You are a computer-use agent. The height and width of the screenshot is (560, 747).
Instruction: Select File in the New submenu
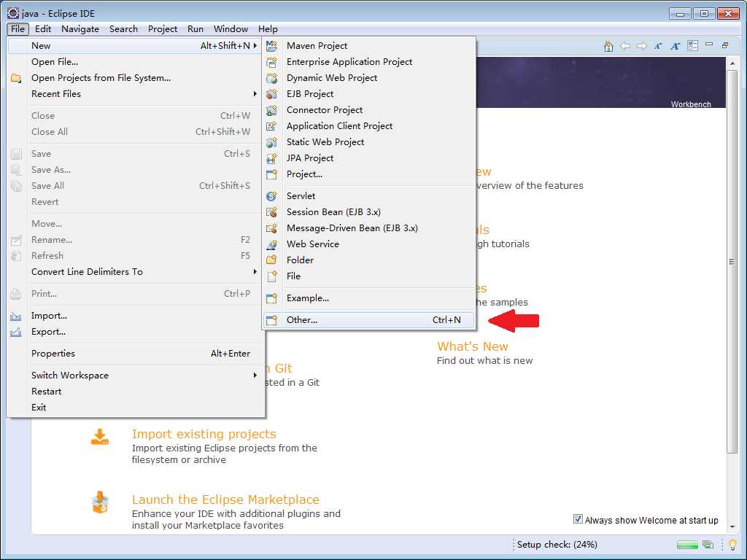point(368,276)
